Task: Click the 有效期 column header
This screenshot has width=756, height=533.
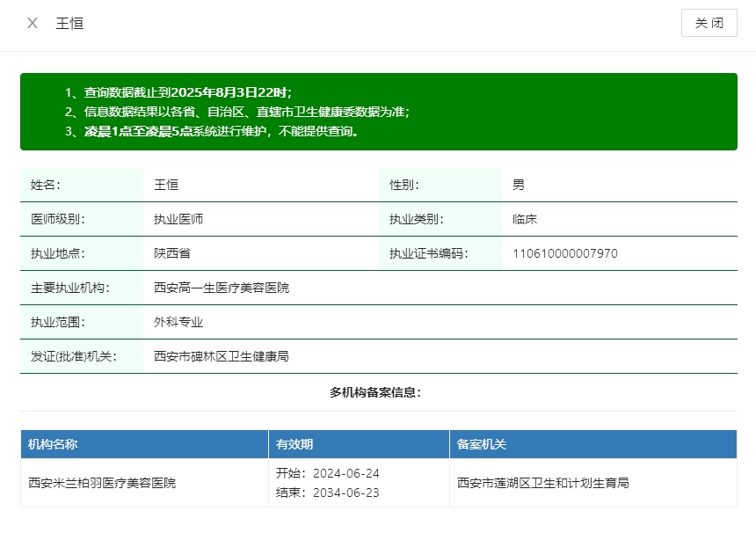Action: coord(360,444)
